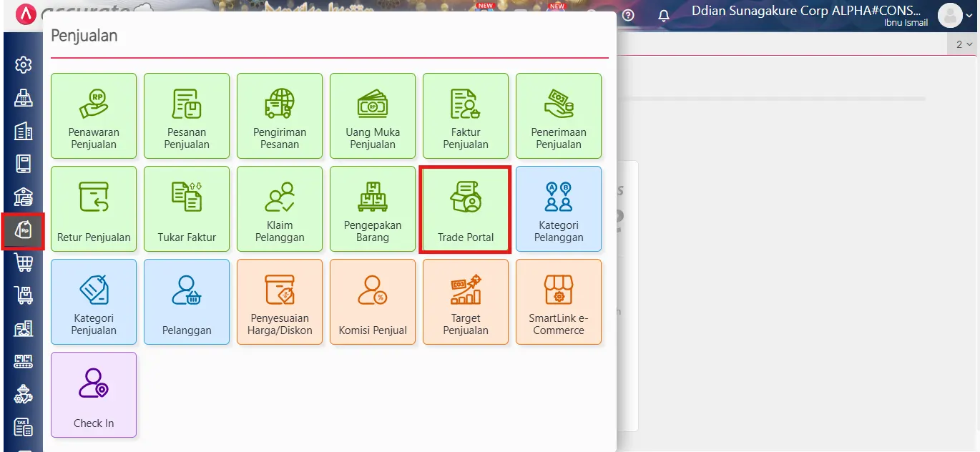
Task: Open the shopping cart sidebar icon
Action: tap(23, 263)
